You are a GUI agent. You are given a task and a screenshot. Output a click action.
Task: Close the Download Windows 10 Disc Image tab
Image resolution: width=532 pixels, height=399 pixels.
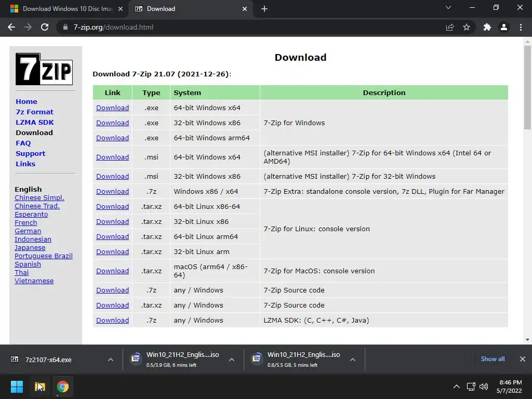121,9
